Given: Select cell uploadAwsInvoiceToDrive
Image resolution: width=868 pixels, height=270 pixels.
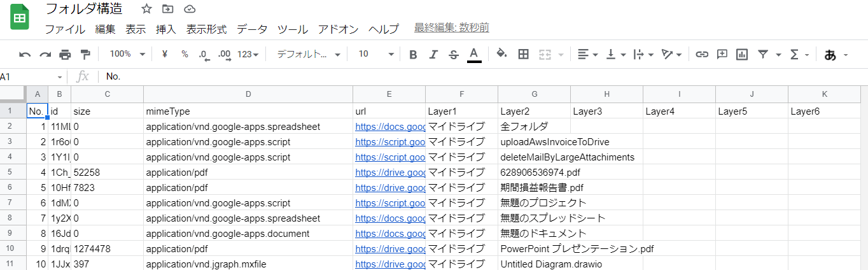Looking at the screenshot, I should [535, 141].
